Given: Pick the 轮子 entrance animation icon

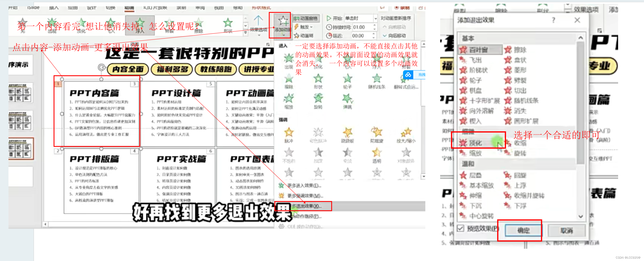Looking at the screenshot, I should pos(347,79).
